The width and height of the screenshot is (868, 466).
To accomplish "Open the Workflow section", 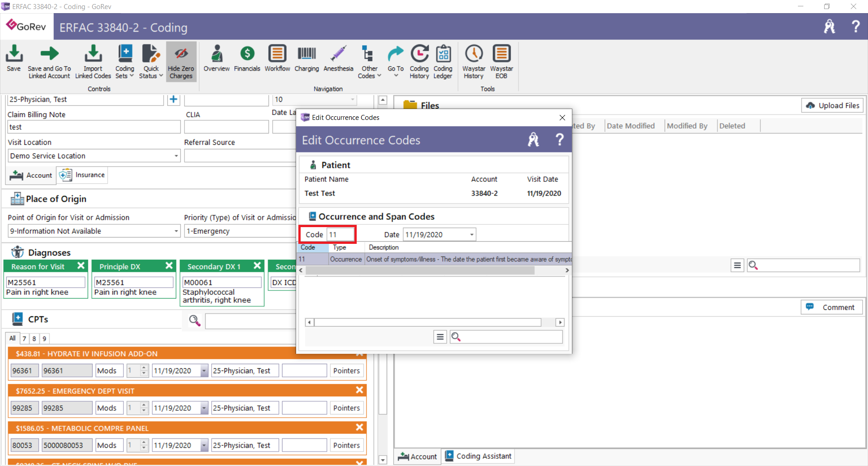I will point(277,59).
